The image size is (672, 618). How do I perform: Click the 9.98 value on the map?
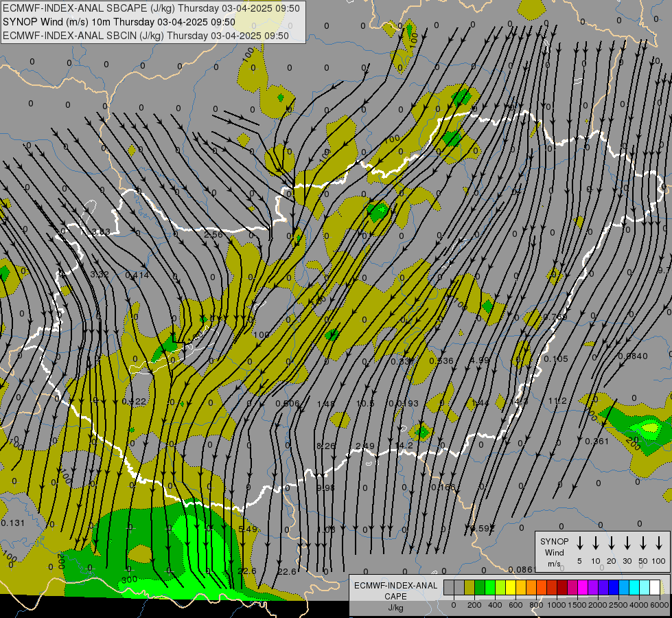pos(326,488)
